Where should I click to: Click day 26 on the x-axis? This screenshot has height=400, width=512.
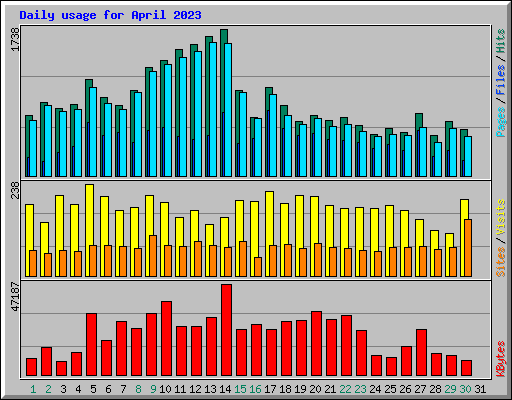(x=405, y=389)
